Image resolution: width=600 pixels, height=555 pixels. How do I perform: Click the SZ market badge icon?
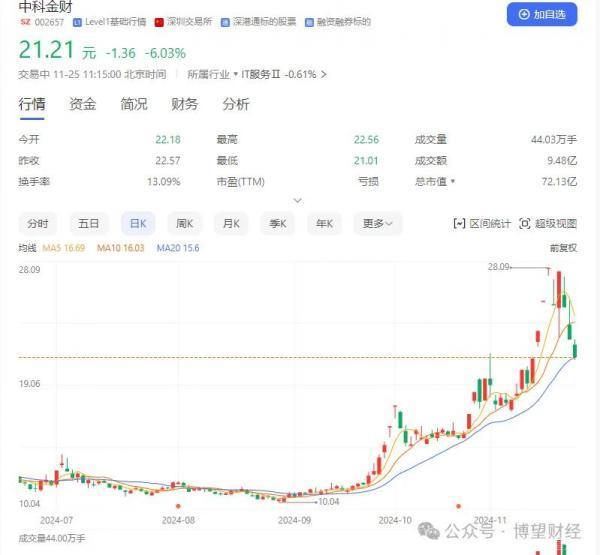tap(26, 21)
